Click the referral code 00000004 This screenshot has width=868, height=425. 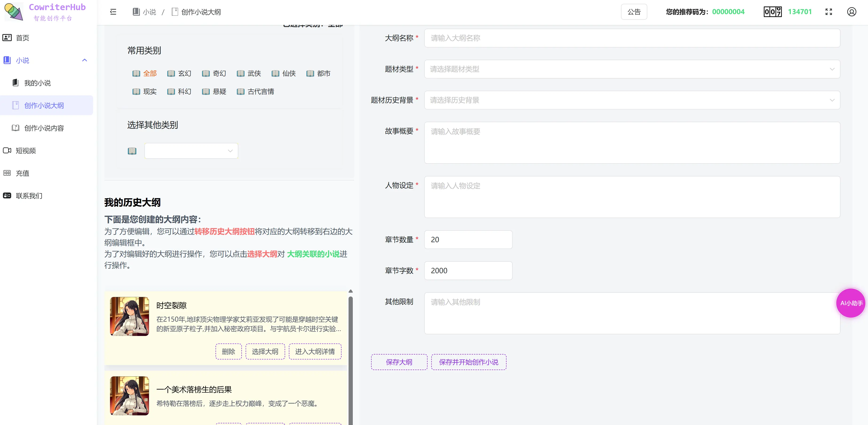728,12
